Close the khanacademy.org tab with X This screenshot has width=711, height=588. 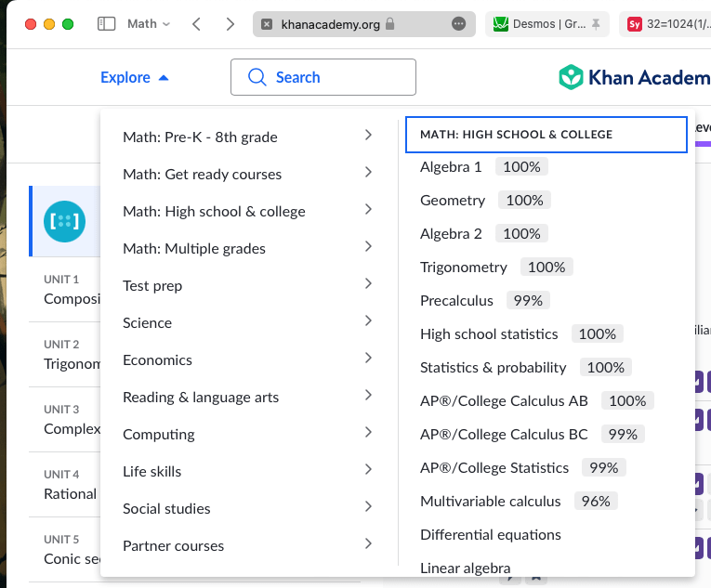pos(267,24)
